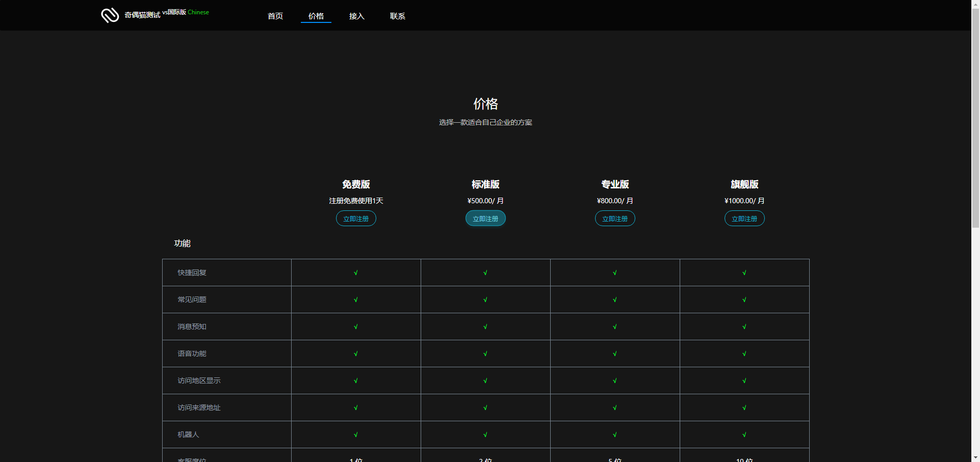The width and height of the screenshot is (980, 462).
Task: Switch to the vs国际版 Chinese link
Action: (186, 12)
